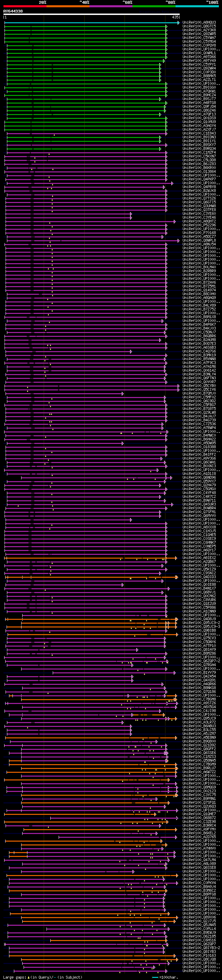Open UniRef100_Q75CV3 label
This screenshot has height=980, width=222.
[x=199, y=638]
